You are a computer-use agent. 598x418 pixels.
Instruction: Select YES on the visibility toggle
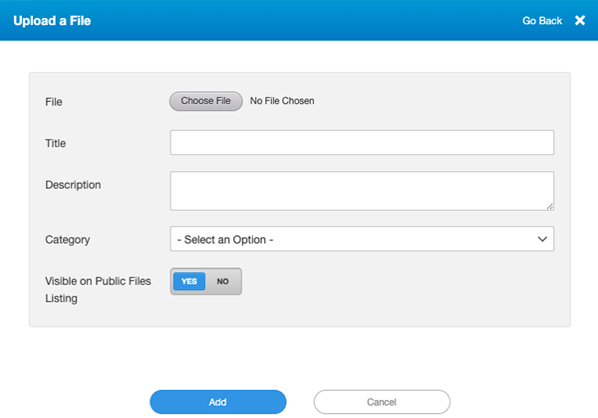(x=189, y=281)
